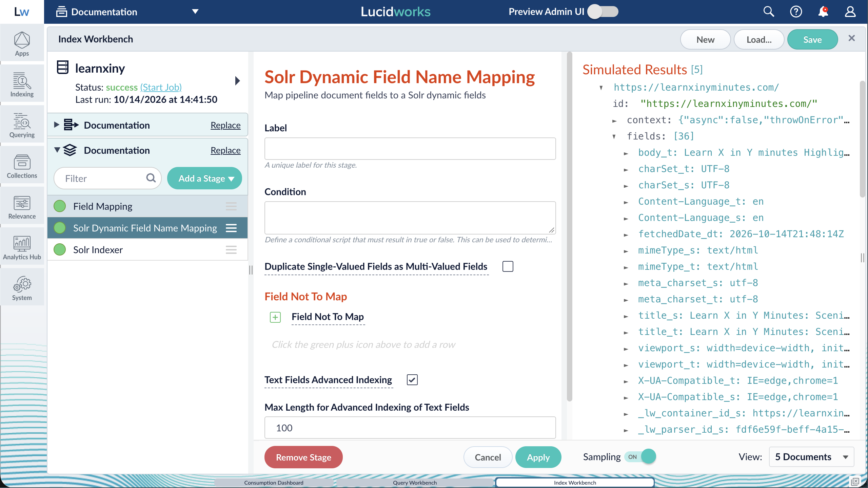Turn off the Sampling toggle

pyautogui.click(x=640, y=457)
